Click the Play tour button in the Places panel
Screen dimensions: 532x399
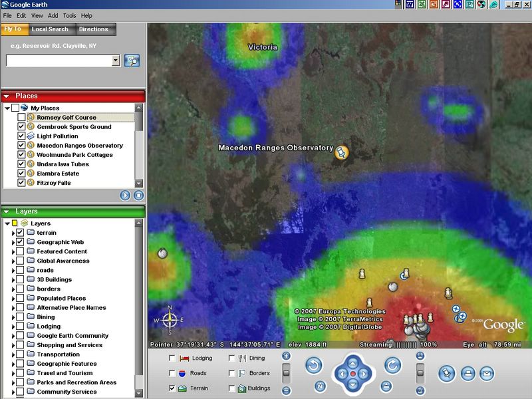[125, 196]
